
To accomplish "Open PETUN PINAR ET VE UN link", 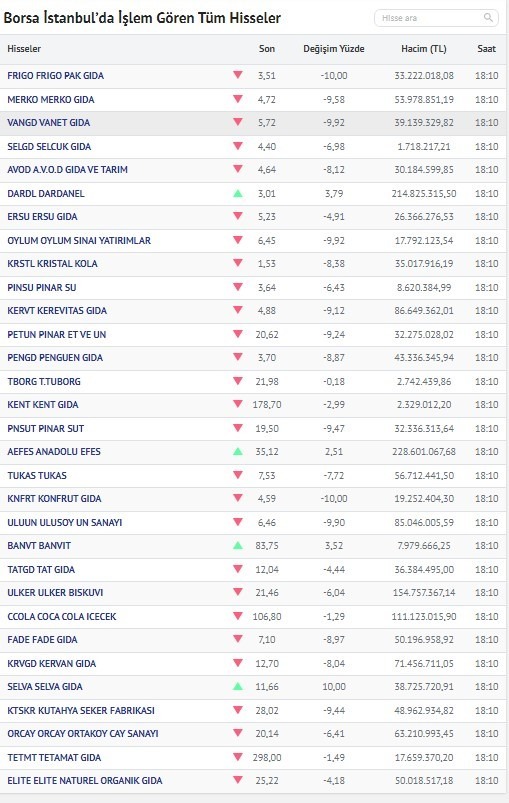I will [x=56, y=335].
